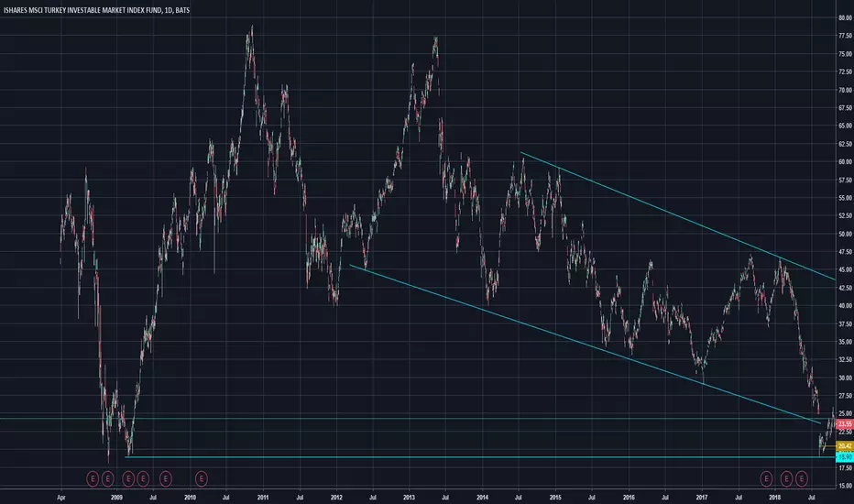The height and width of the screenshot is (504, 854).
Task: Click the 15.00 price axis label
Action: coord(845,486)
